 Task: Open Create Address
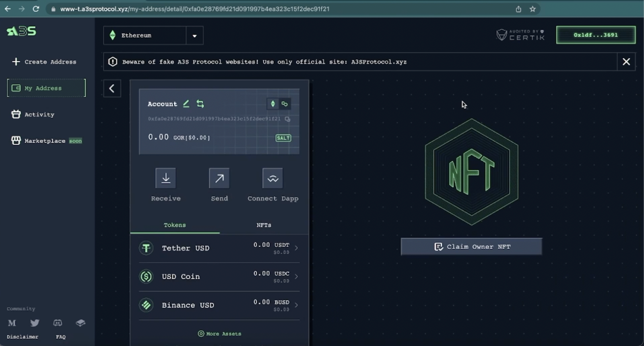tap(44, 62)
